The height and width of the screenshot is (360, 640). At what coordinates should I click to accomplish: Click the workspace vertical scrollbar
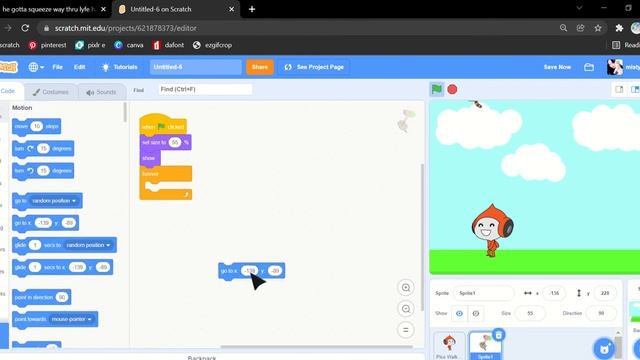pos(422,237)
